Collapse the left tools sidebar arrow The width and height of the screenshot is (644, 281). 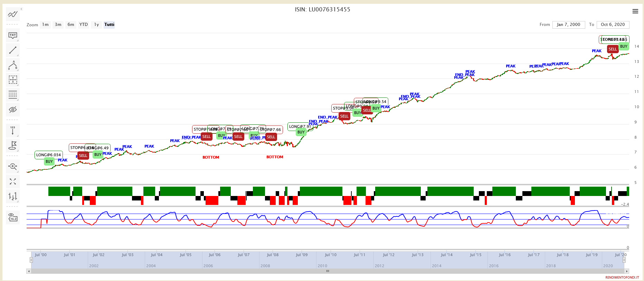tap(21, 9)
